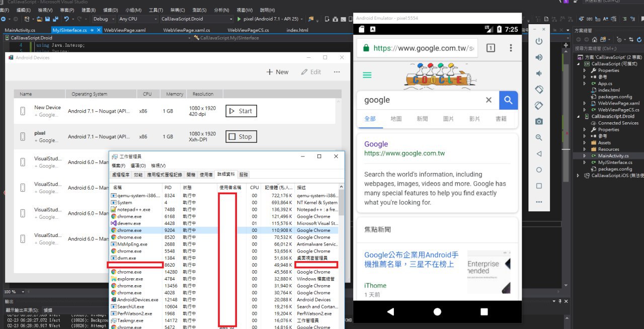Open Chrome three-dot menu in emulator
Screen dimensions: 644x329
pos(511,48)
